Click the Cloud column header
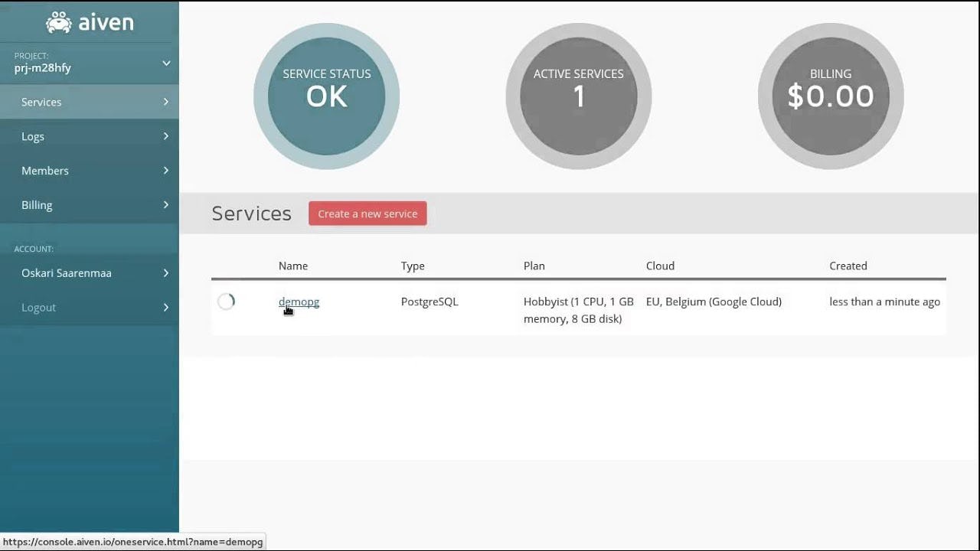 (x=660, y=266)
